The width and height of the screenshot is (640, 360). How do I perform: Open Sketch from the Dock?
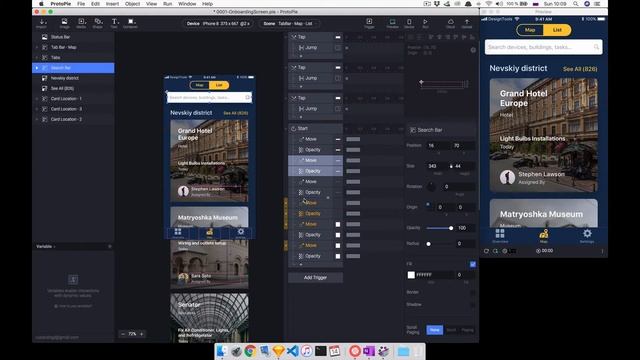point(279,351)
